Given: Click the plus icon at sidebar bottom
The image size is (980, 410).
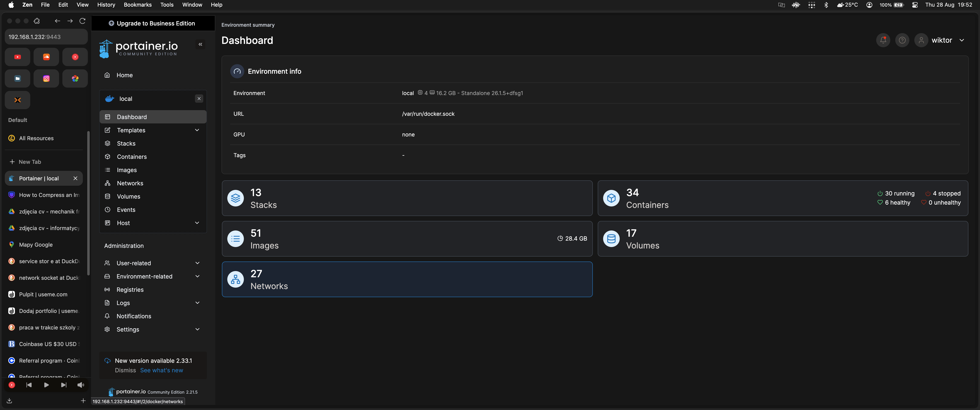Looking at the screenshot, I should pyautogui.click(x=83, y=400).
